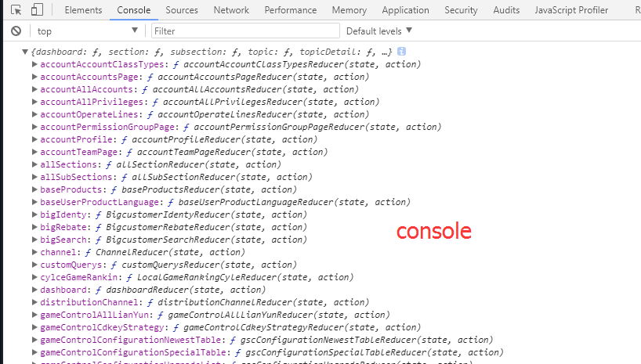
Task: Switch to the Console tab
Action: tap(134, 10)
